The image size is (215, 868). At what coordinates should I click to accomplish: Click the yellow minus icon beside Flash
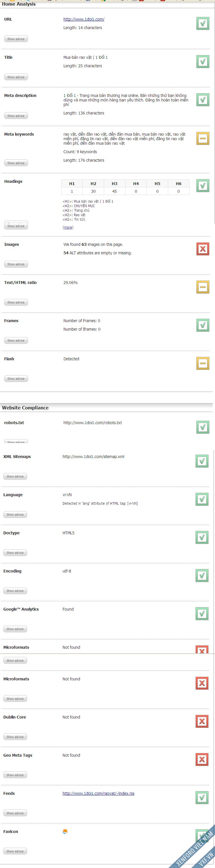tap(203, 363)
